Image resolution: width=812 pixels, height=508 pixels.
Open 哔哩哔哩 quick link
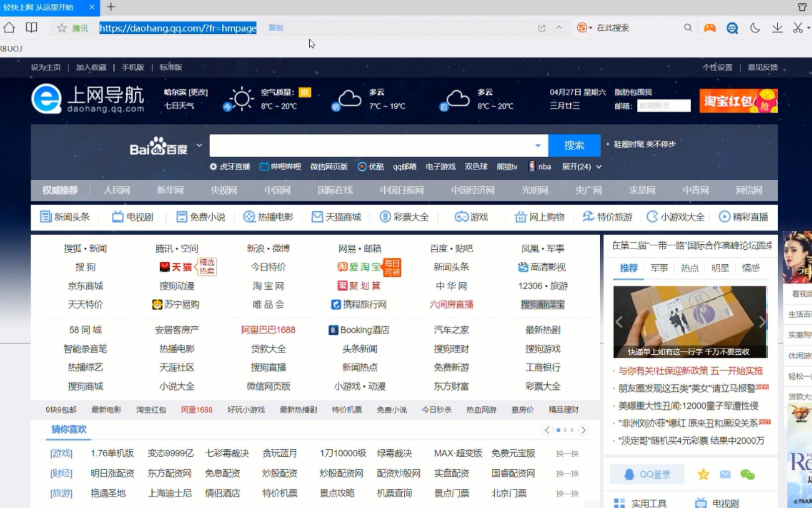pos(280,167)
